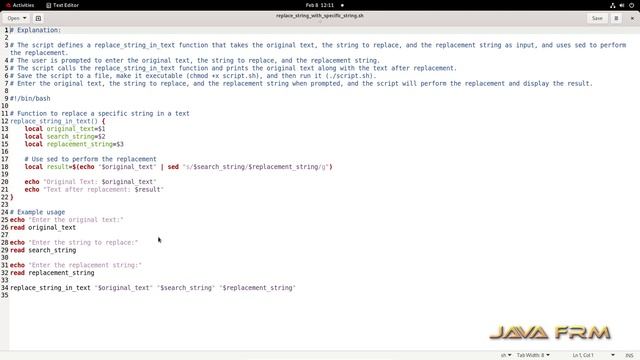Create a new document tab icon

click(x=38, y=18)
